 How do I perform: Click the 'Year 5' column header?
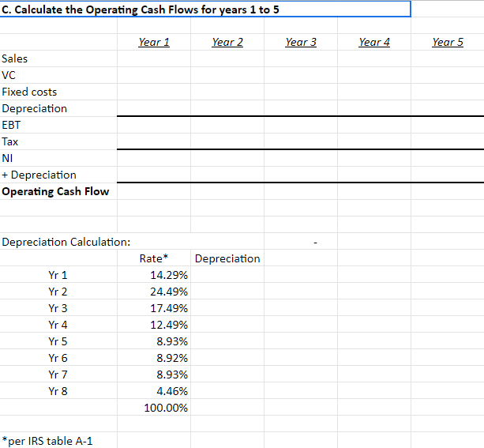448,42
